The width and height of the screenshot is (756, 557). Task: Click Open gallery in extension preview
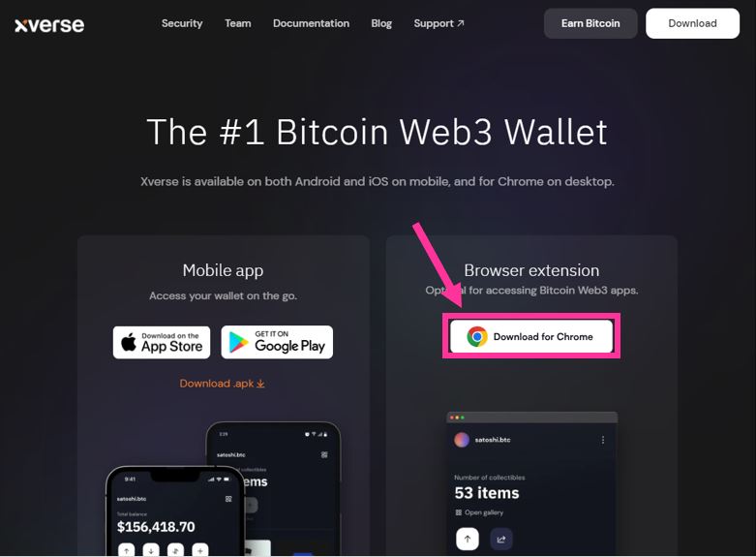coord(479,512)
